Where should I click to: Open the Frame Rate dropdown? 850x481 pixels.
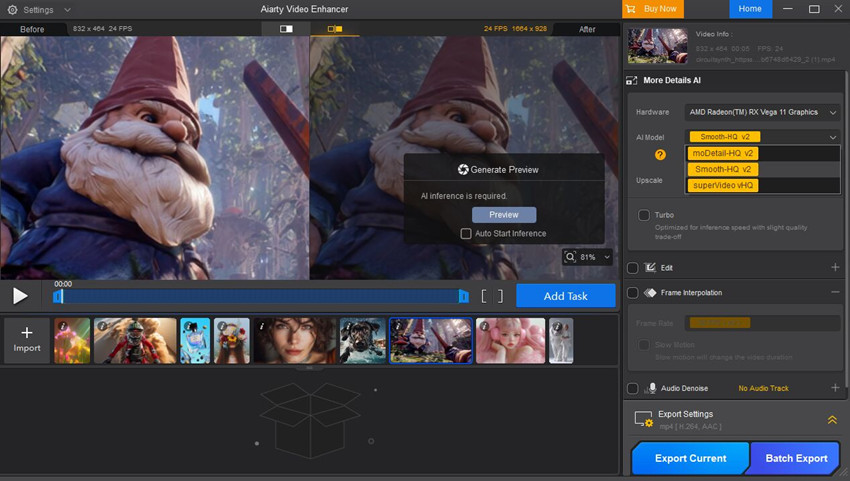click(762, 323)
